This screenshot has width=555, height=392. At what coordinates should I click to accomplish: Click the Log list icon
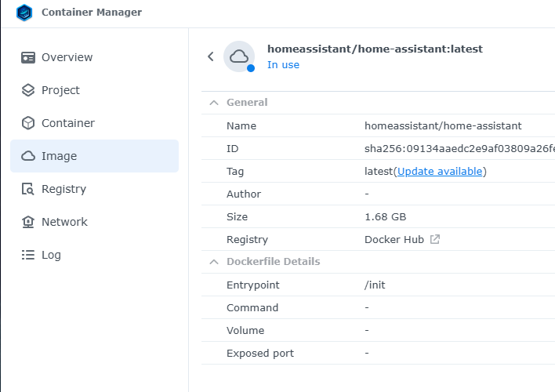[28, 255]
